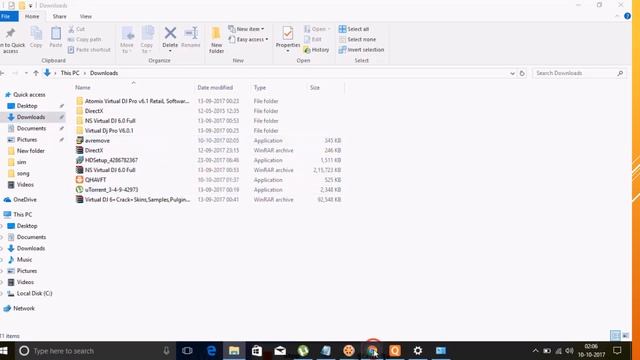Click the Cut scissors command
Screen dimensions: 640x360
tap(77, 29)
